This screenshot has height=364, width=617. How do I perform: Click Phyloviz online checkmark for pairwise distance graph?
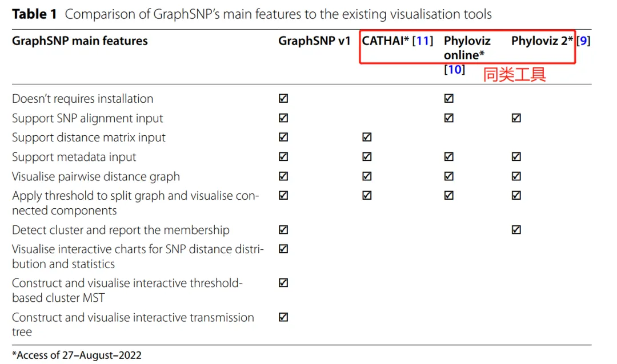point(449,176)
